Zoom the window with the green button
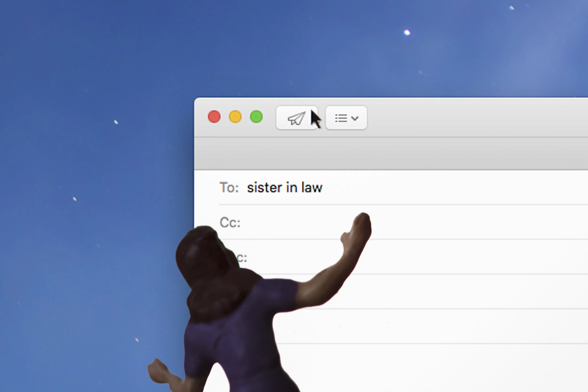588x392 pixels. coord(256,117)
